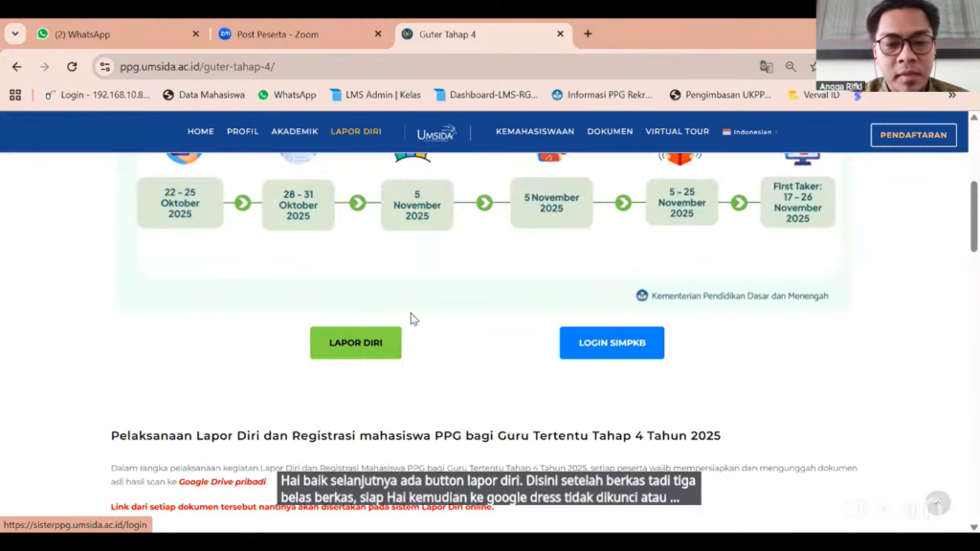Click the UMSIDA logo in navbar
Image resolution: width=980 pixels, height=551 pixels.
point(436,133)
